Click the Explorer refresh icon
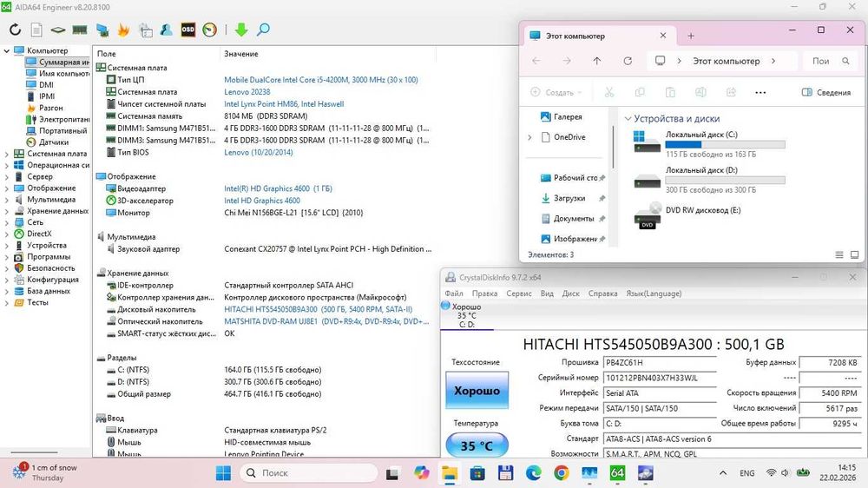 pos(628,61)
